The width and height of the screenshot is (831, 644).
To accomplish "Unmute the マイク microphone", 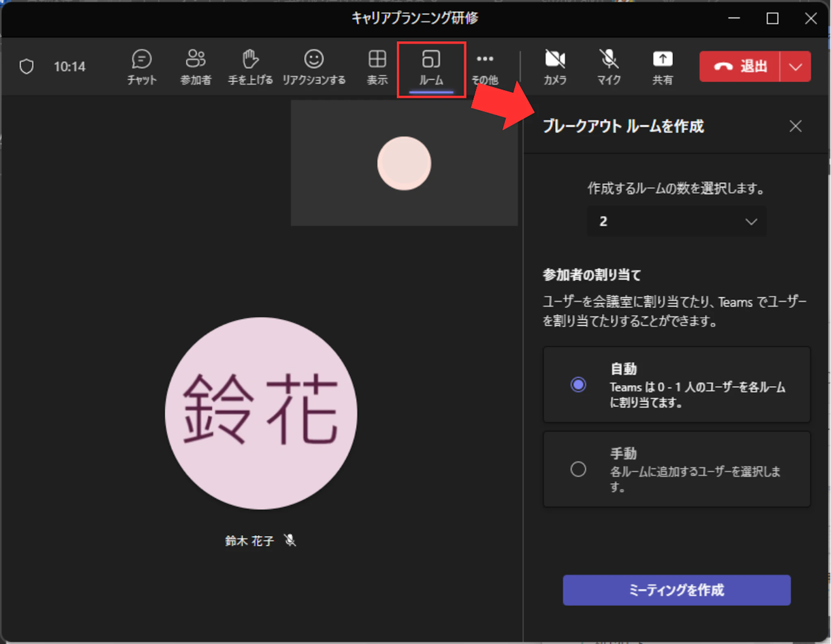I will [x=609, y=67].
